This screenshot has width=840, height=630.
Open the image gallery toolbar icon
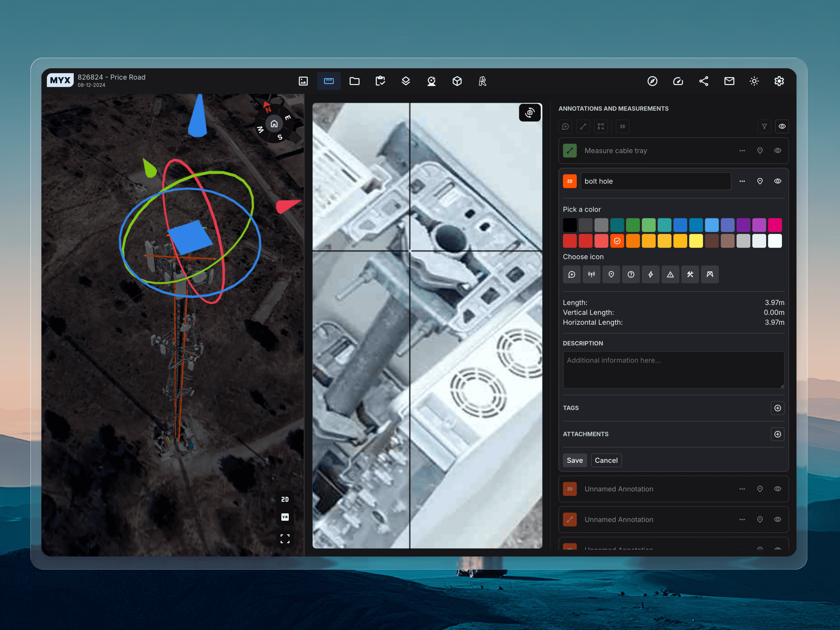[x=303, y=81]
